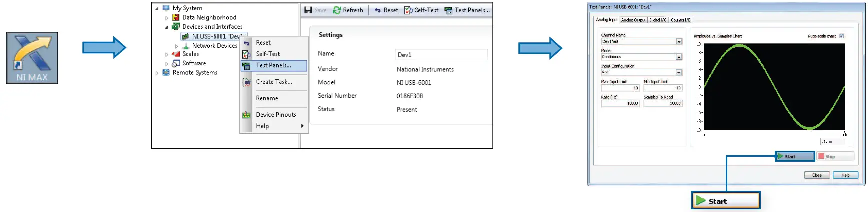Screen dimensions: 868x212
Task: Switch to the Analog Input tab
Action: pyautogui.click(x=607, y=20)
